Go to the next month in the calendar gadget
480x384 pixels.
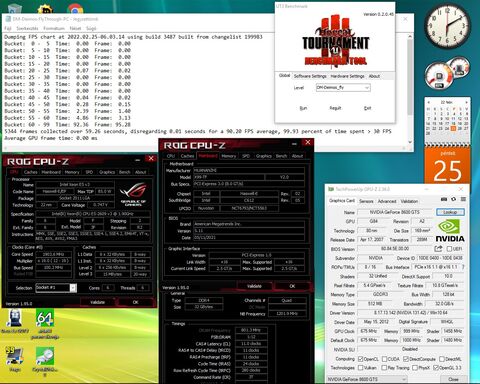pyautogui.click(x=467, y=102)
